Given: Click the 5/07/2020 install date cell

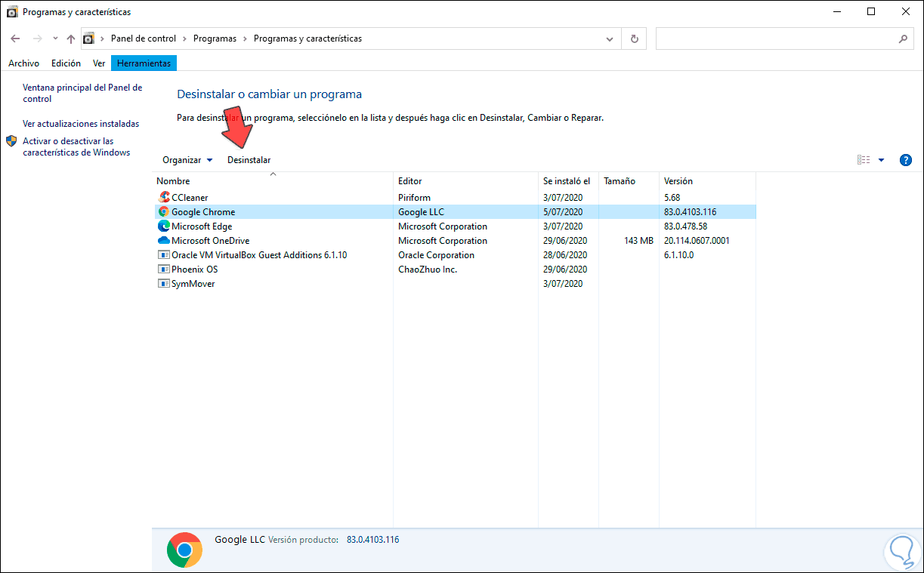Looking at the screenshot, I should coord(563,212).
